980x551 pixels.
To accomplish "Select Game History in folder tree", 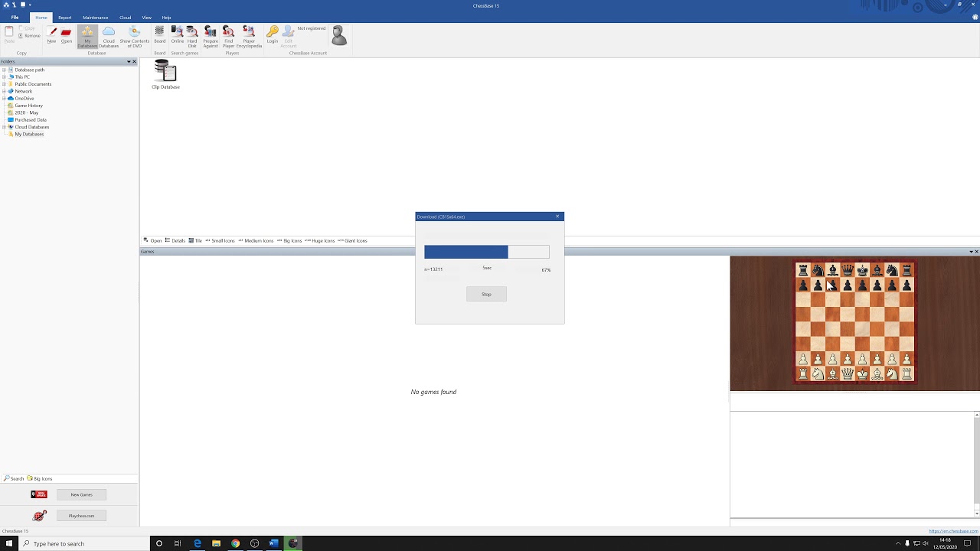I will coord(28,106).
